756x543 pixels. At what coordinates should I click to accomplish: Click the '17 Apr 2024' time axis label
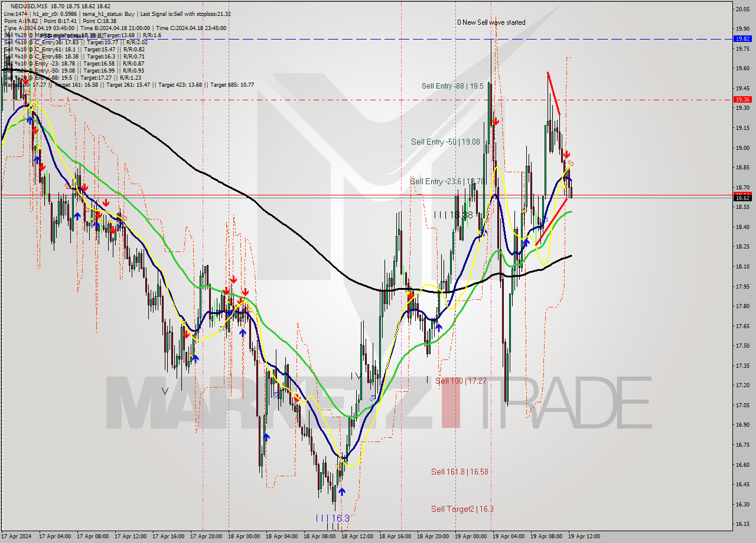pyautogui.click(x=17, y=537)
